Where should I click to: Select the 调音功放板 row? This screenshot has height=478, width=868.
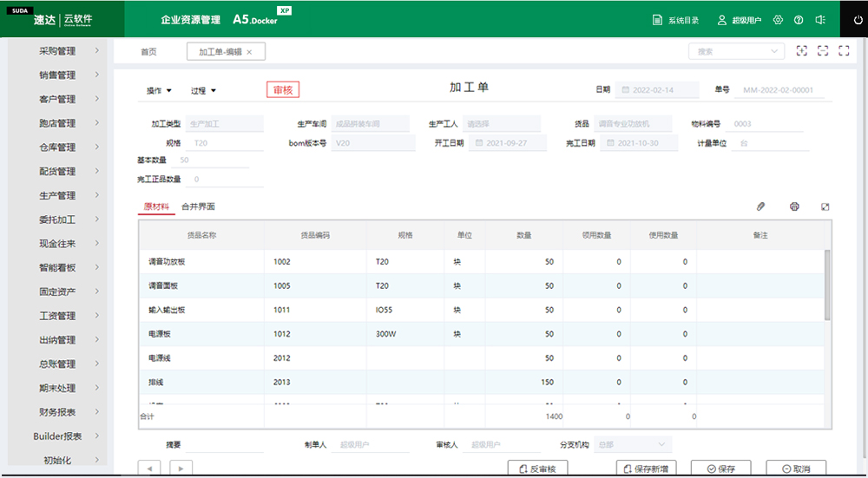(482, 262)
